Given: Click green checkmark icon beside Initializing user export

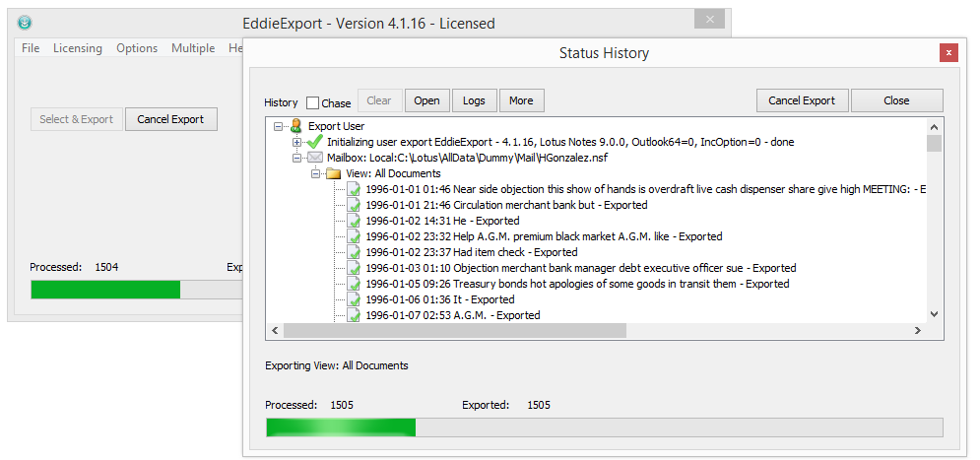Looking at the screenshot, I should tap(315, 142).
